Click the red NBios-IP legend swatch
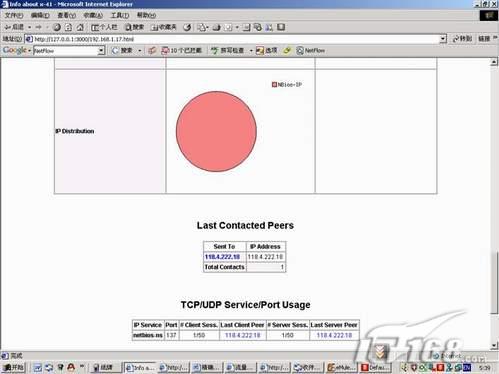This screenshot has width=499, height=374. coord(274,85)
